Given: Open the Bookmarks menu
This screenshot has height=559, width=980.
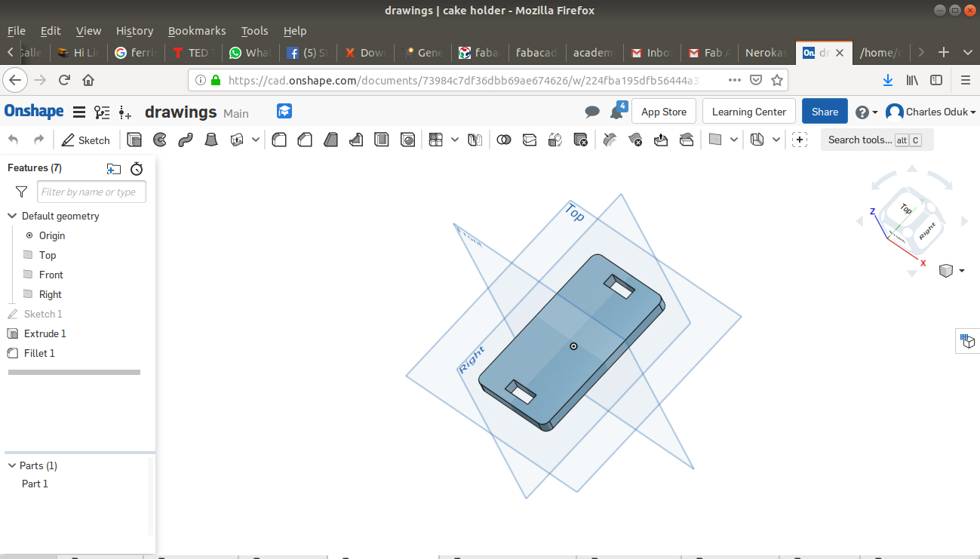Looking at the screenshot, I should coord(197,31).
